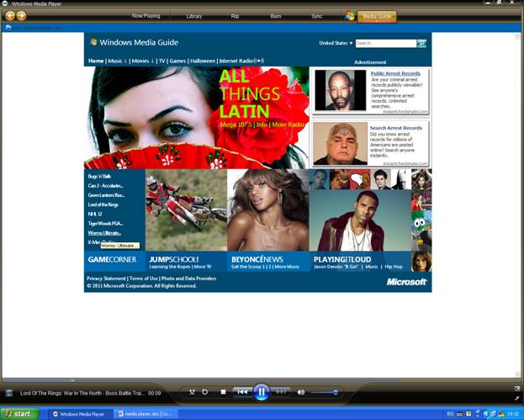Open the United States region dropdown
Viewport: 524px width, 420px height.
336,43
